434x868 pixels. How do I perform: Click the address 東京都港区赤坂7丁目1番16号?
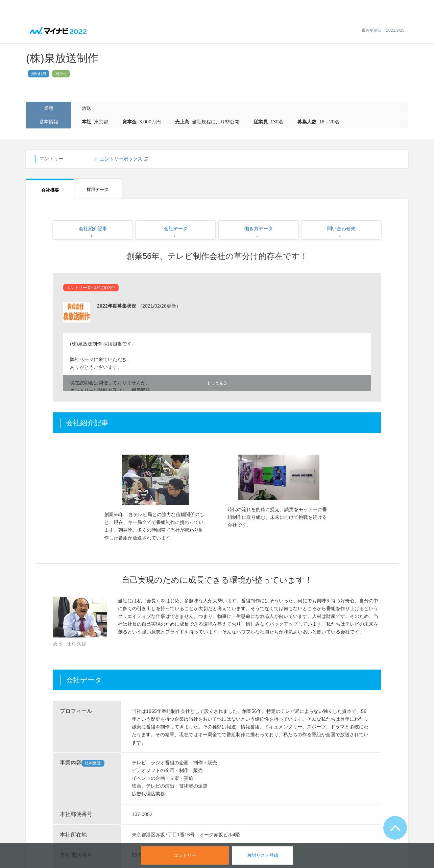(163, 835)
